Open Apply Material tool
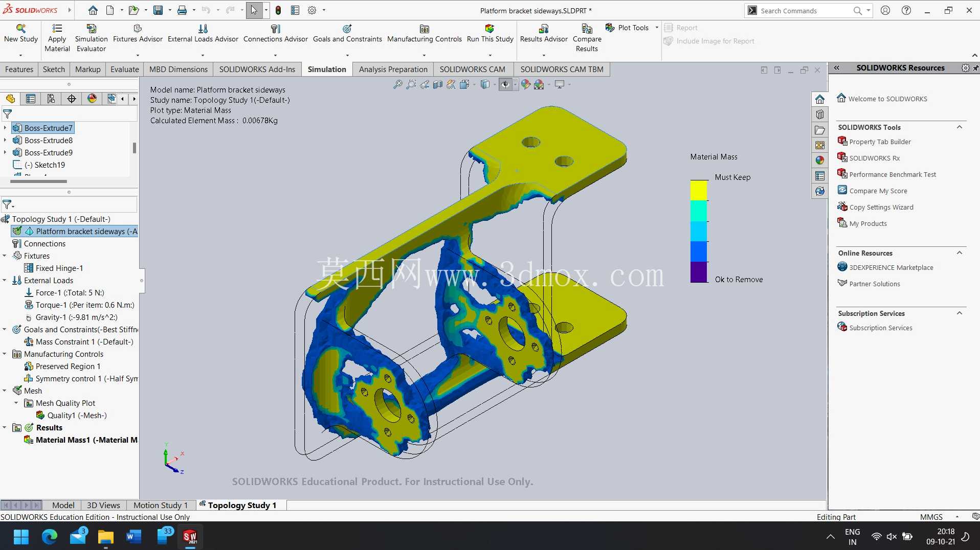The height and width of the screenshot is (550, 980). pyautogui.click(x=57, y=38)
